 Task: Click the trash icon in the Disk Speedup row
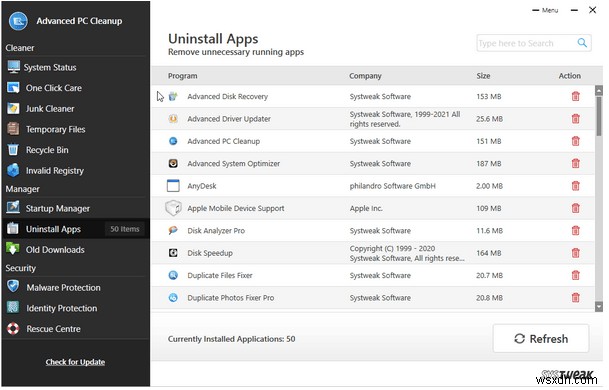click(x=575, y=253)
